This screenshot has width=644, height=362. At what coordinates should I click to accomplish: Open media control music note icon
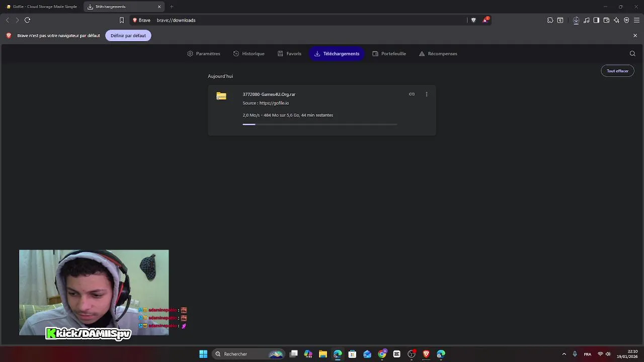(586, 20)
